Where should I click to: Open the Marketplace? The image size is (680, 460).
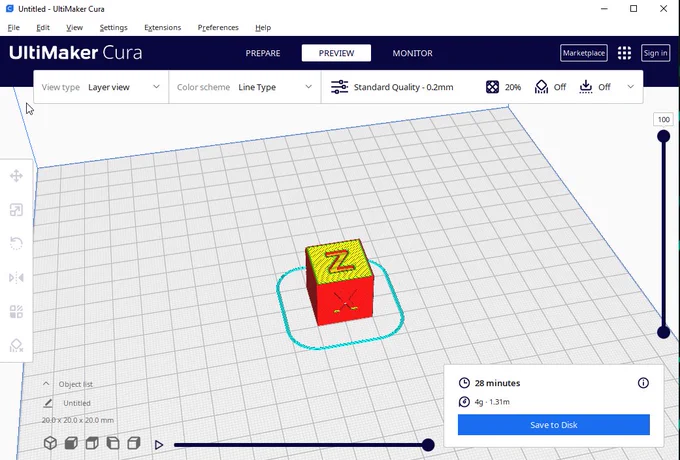pyautogui.click(x=584, y=53)
